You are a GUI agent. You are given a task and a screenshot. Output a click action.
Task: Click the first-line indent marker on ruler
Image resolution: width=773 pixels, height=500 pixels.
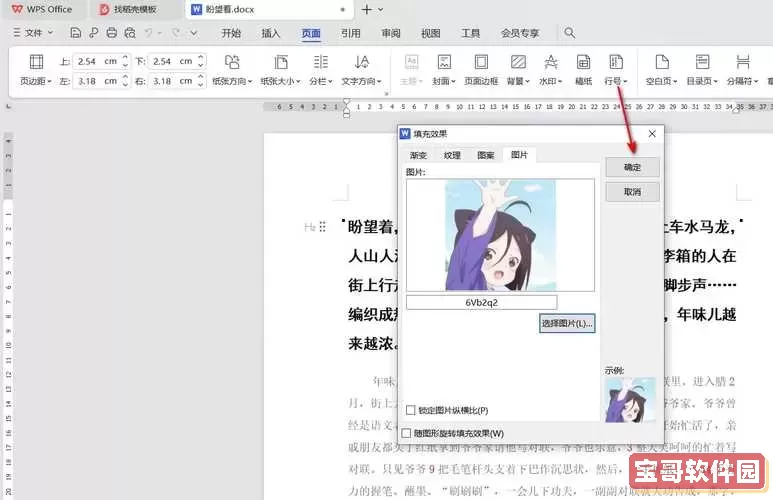[x=347, y=102]
